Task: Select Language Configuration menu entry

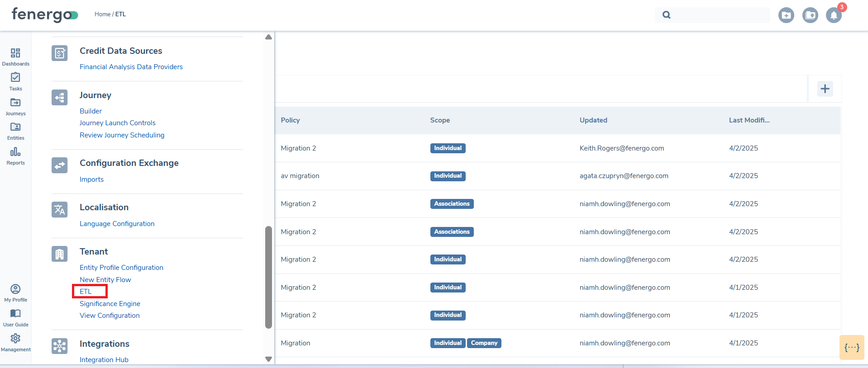Action: (x=117, y=224)
